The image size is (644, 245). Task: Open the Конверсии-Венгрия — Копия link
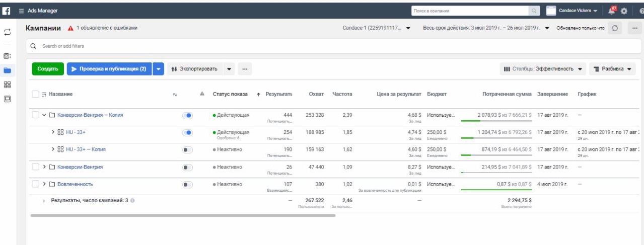(x=90, y=115)
